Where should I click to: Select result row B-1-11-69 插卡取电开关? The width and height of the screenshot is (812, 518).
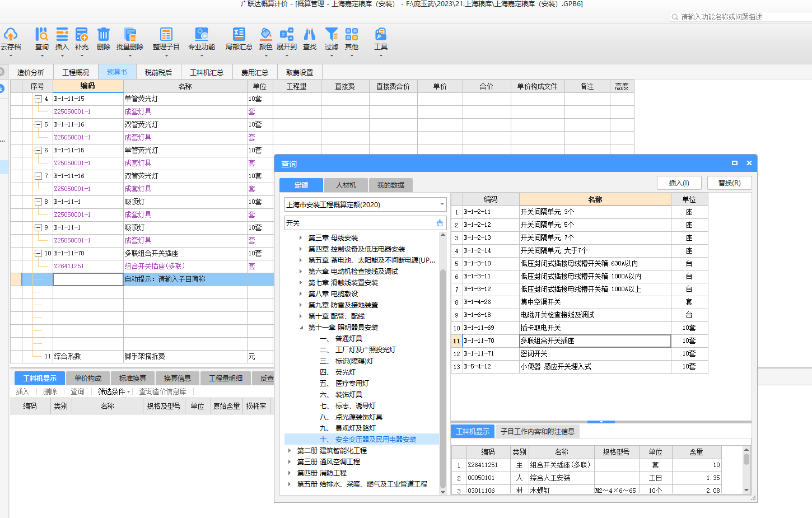(x=580, y=328)
